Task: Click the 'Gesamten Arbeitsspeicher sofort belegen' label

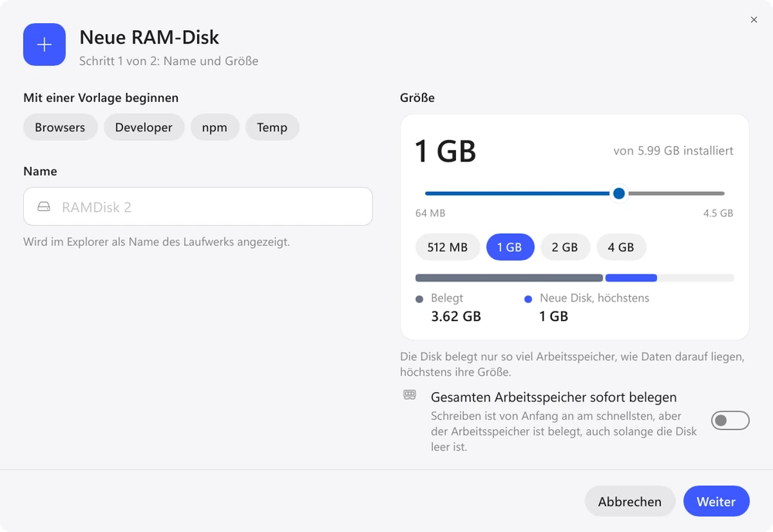Action: click(553, 397)
